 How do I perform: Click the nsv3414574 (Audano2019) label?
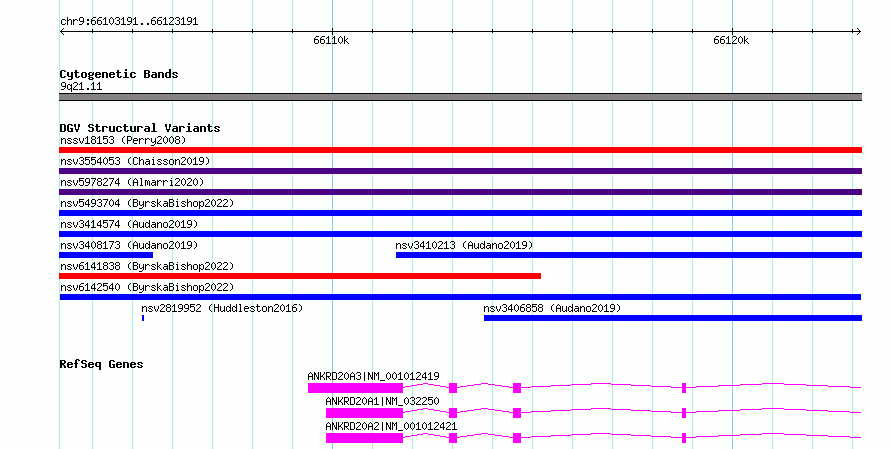[129, 224]
